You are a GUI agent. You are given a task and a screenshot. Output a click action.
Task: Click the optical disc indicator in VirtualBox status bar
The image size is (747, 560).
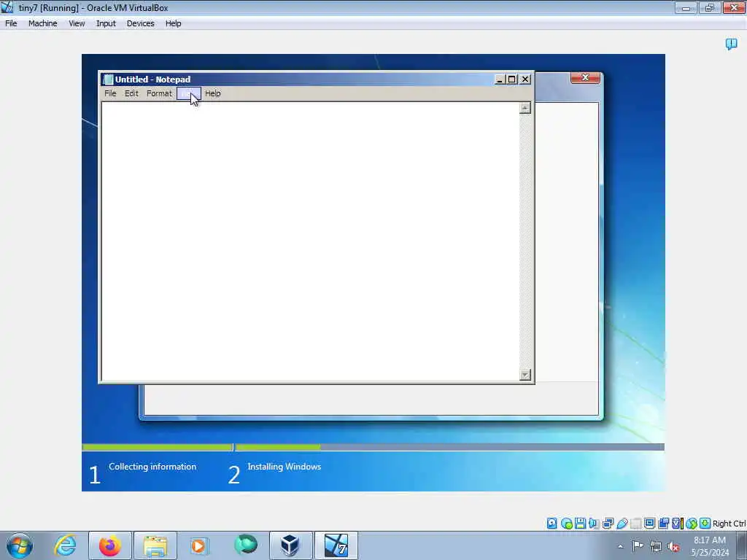(x=566, y=524)
